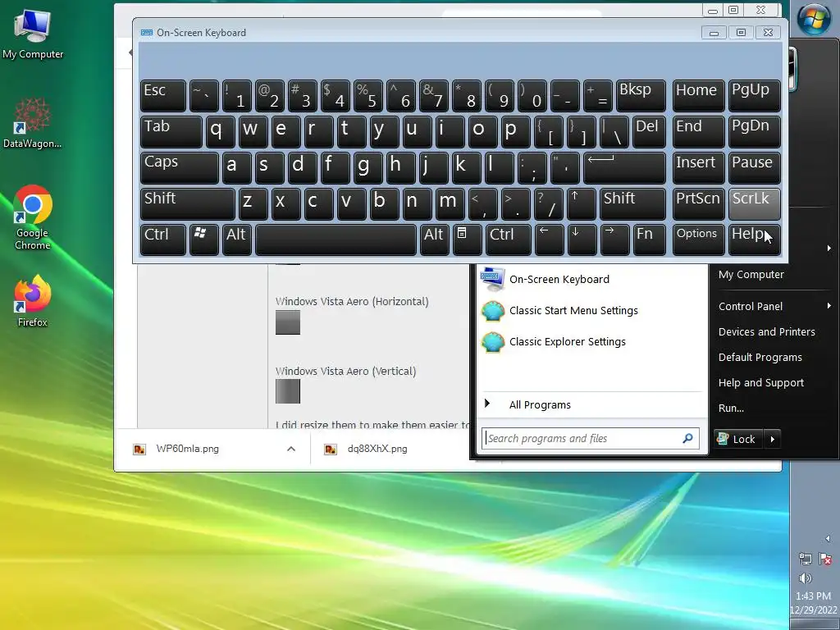Click the Esc key
This screenshot has height=630, width=840.
163,96
